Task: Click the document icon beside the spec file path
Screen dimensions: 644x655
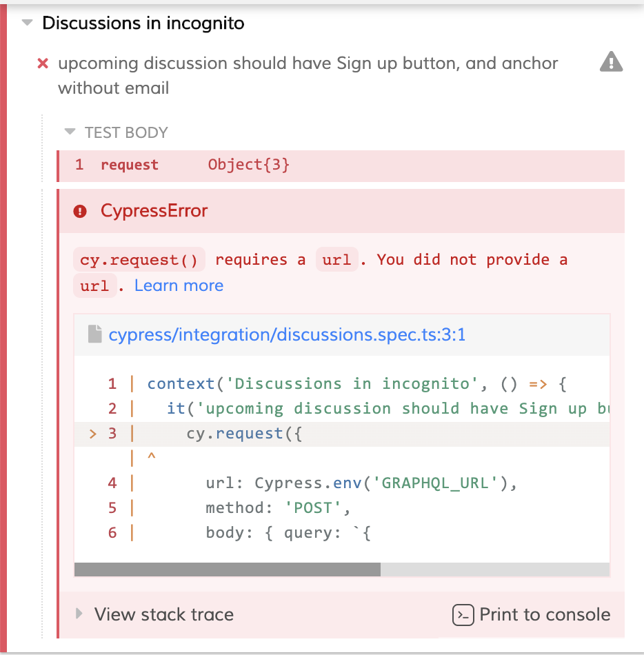Action: tap(97, 334)
